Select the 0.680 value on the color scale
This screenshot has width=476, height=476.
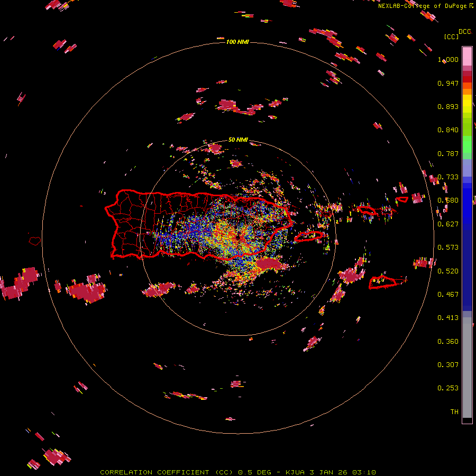448,200
